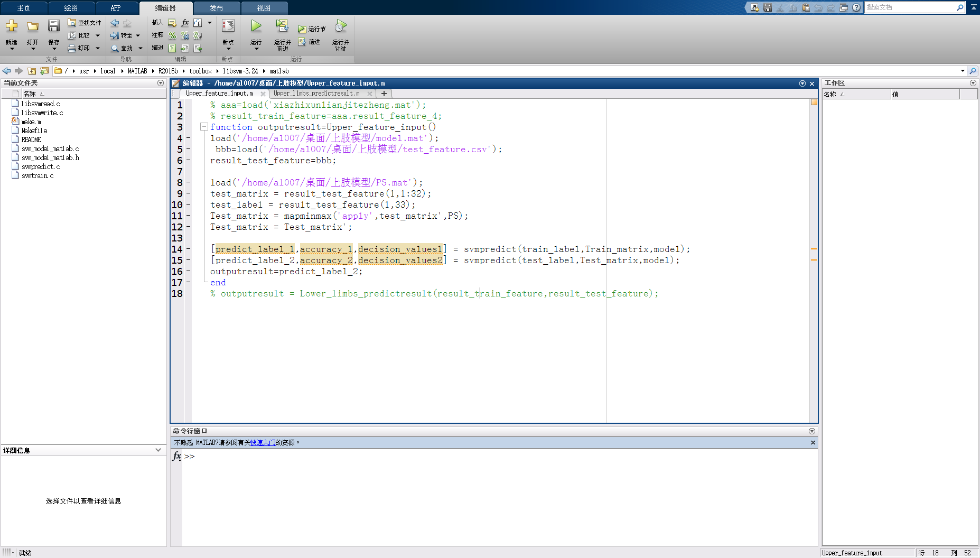Image resolution: width=980 pixels, height=558 pixels.
Task: Click the smart indent icon next to 缩进
Action: [172, 48]
